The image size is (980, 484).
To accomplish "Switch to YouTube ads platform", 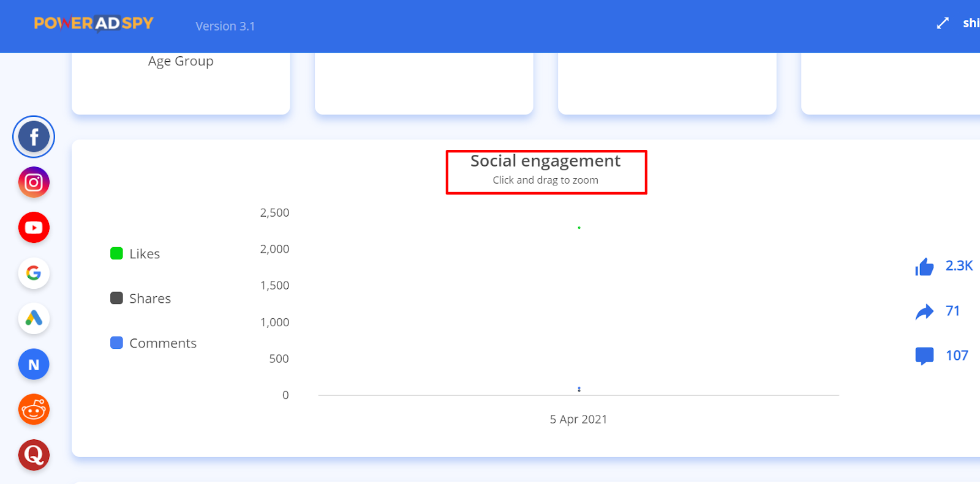I will (34, 228).
